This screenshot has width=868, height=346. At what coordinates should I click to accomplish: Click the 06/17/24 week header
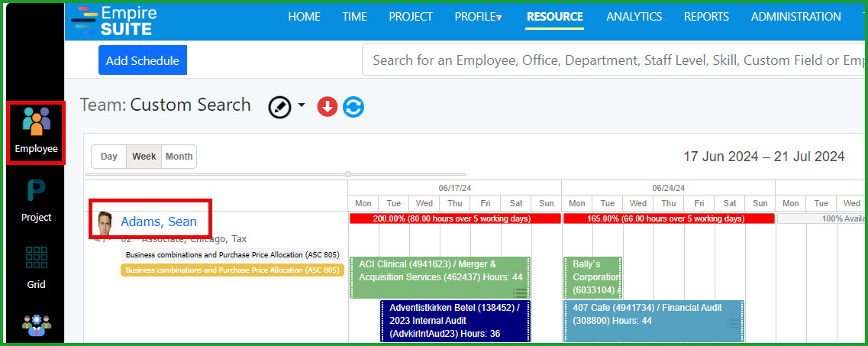454,188
